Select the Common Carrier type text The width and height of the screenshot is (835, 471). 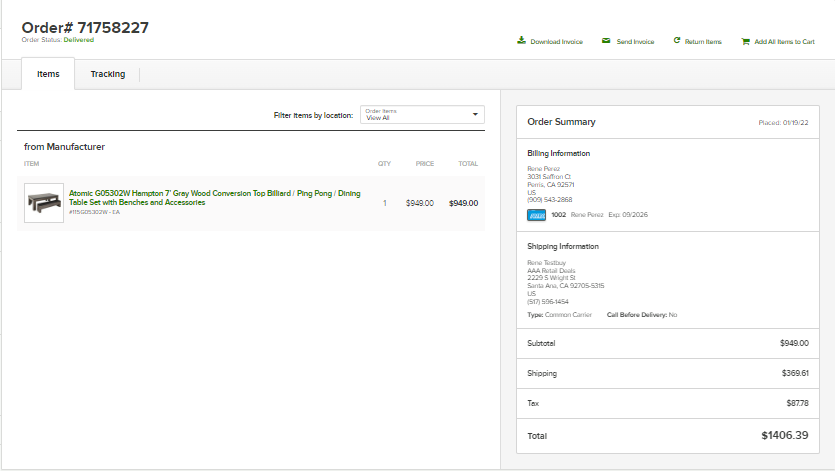(568, 315)
